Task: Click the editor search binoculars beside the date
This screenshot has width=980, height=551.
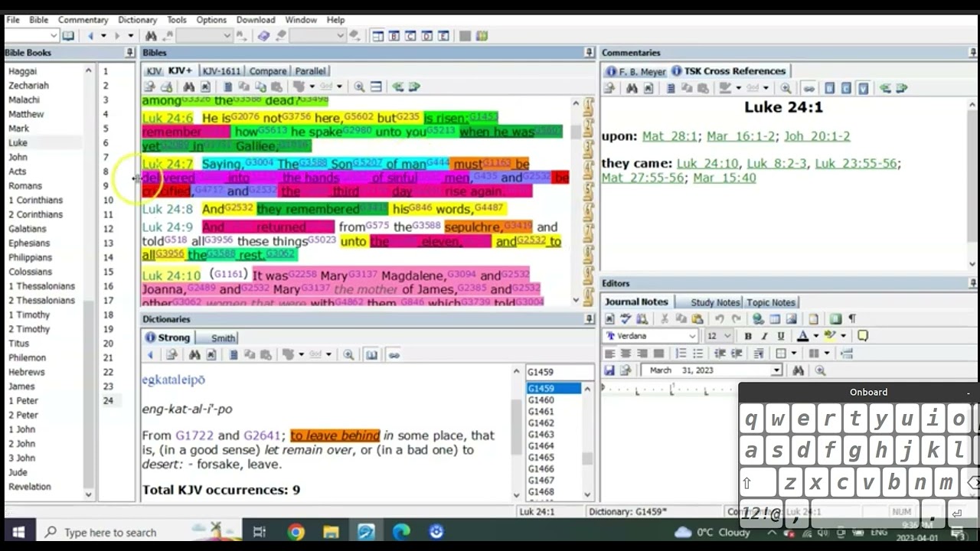Action: click(x=798, y=370)
